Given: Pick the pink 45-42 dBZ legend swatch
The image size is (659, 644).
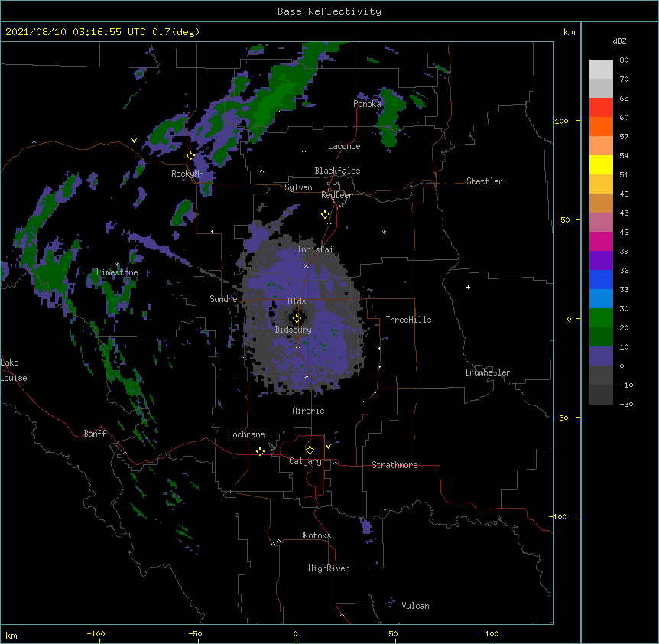Looking at the screenshot, I should (x=601, y=223).
